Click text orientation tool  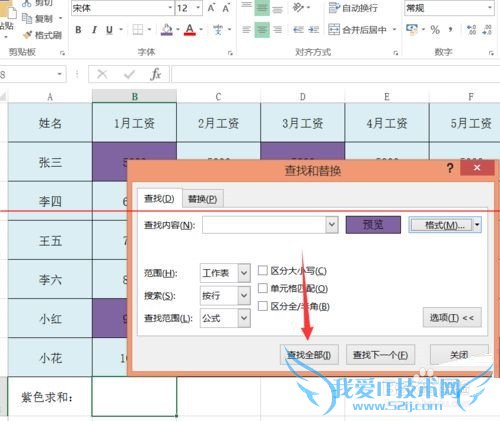point(298,7)
